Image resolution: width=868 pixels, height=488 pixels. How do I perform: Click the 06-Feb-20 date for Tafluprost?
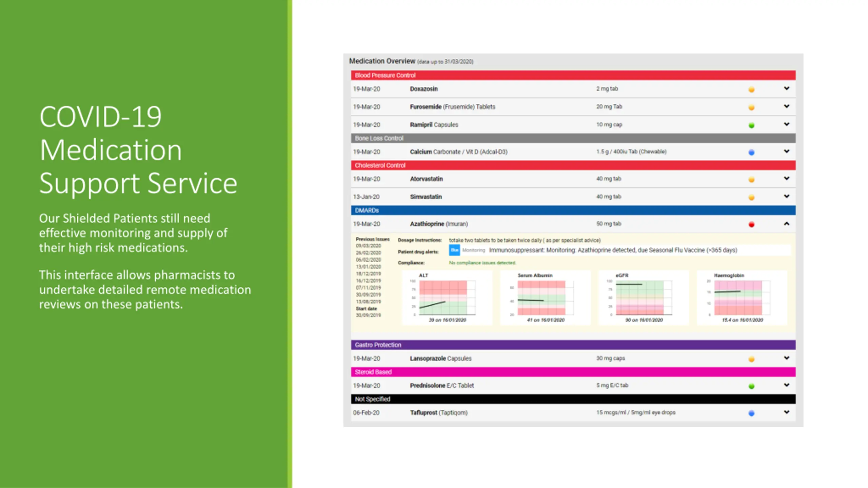point(366,413)
